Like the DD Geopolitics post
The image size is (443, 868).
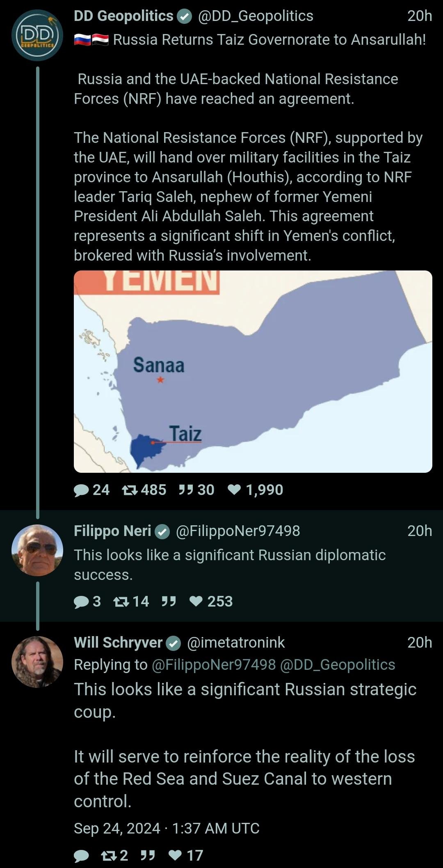[234, 490]
